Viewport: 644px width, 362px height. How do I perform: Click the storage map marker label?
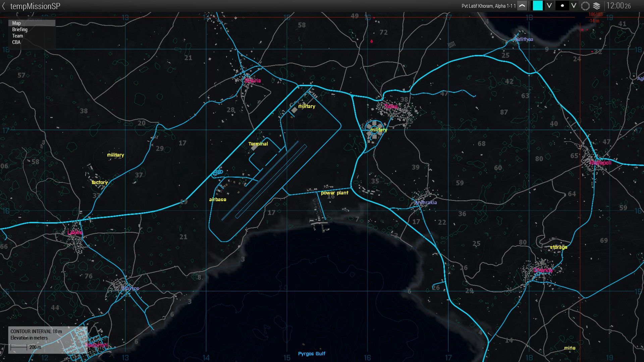click(558, 247)
